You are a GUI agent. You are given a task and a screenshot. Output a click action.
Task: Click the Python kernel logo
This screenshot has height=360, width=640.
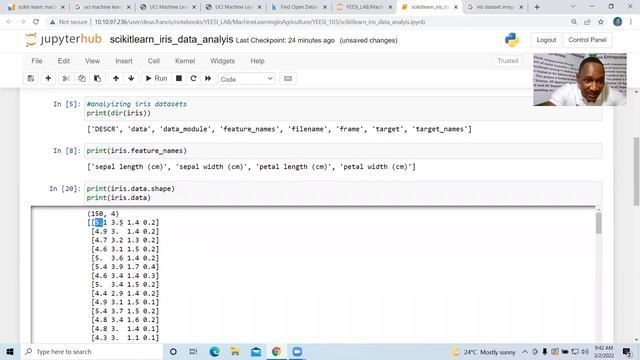point(511,40)
